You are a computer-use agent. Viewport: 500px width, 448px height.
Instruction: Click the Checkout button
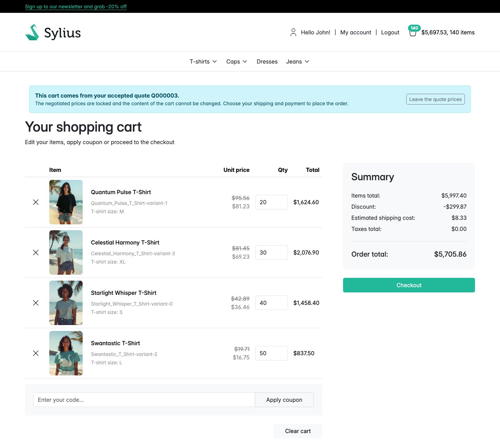click(x=409, y=285)
